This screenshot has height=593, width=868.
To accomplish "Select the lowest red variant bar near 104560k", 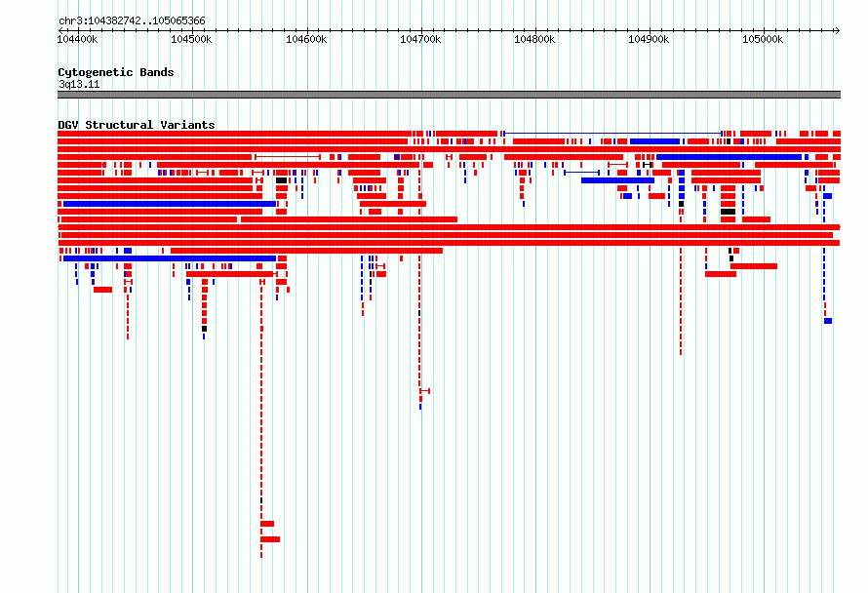I will click(270, 539).
